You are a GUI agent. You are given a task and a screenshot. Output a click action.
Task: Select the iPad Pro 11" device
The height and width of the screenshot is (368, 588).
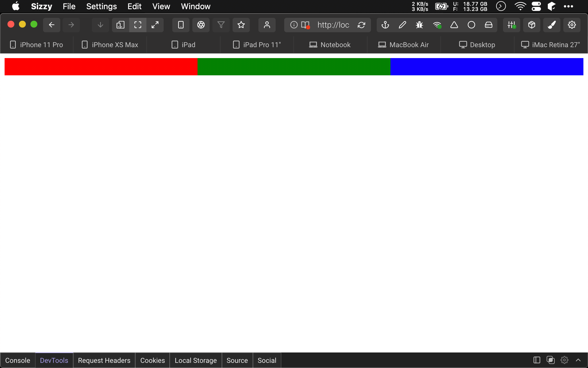coord(257,45)
